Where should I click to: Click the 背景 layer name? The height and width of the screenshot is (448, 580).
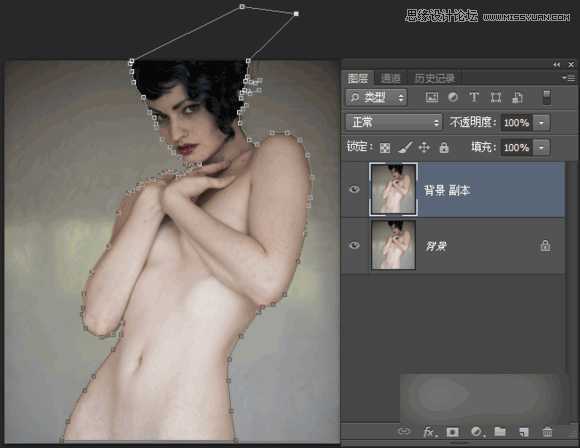coord(436,246)
